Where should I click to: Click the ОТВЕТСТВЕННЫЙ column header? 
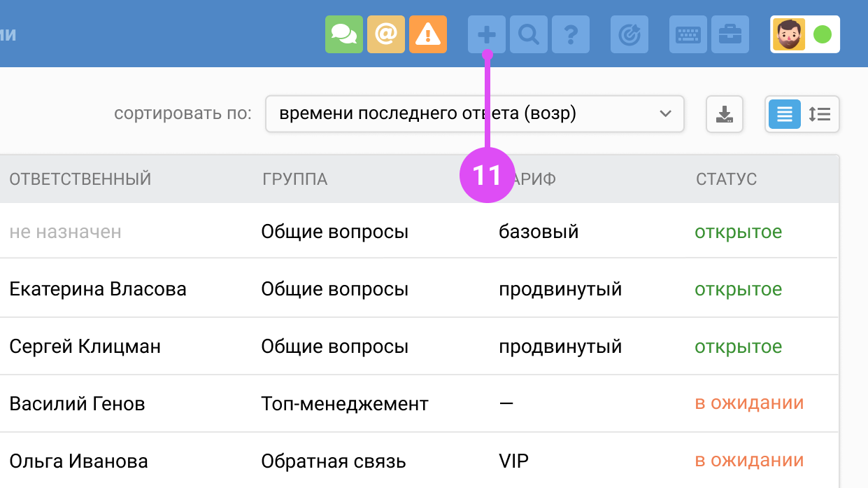point(80,179)
